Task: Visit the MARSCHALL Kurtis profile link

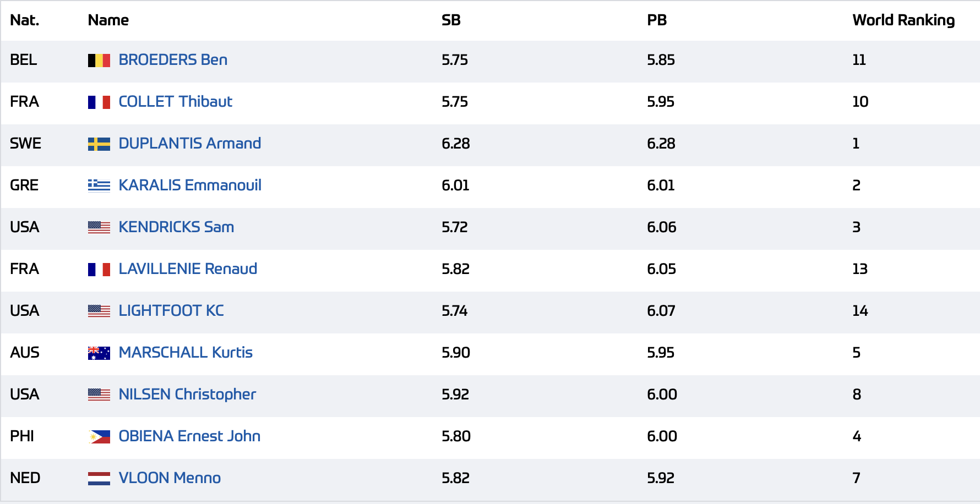Action: [186, 353]
